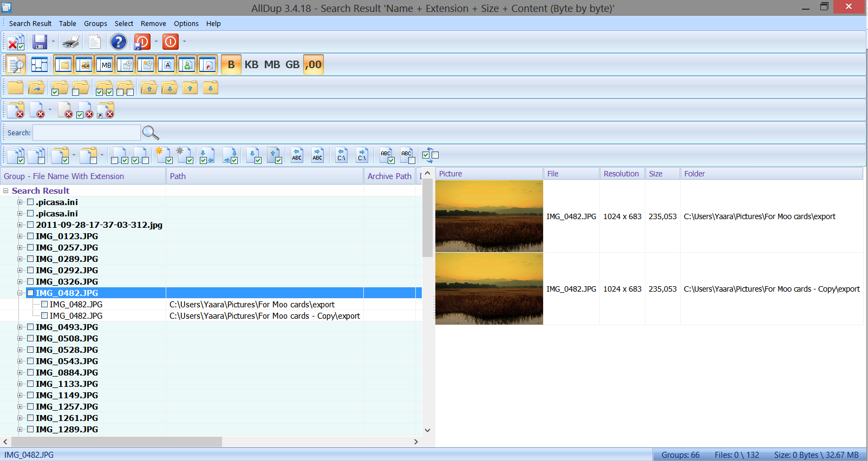Set the size unit to KB
The height and width of the screenshot is (461, 868).
pos(251,64)
